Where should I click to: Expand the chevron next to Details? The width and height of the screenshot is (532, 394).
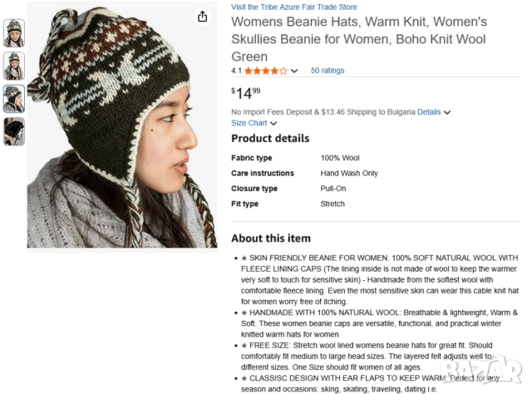point(447,112)
